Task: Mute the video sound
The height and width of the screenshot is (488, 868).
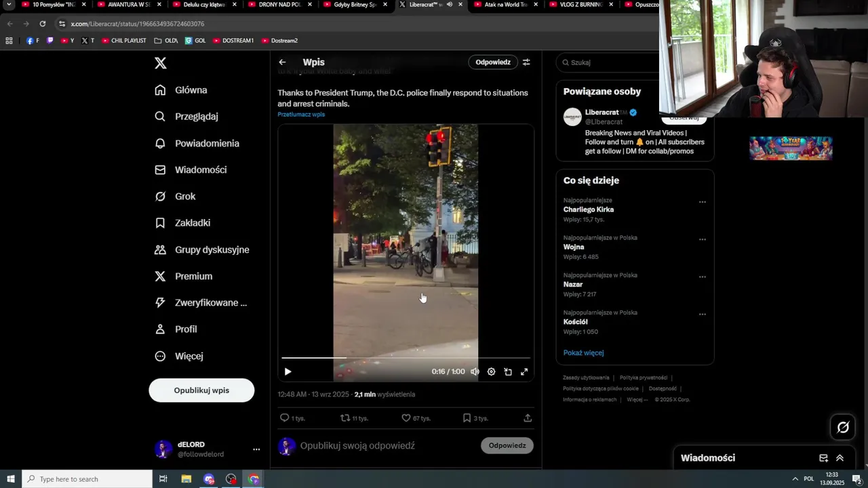Action: (x=475, y=371)
